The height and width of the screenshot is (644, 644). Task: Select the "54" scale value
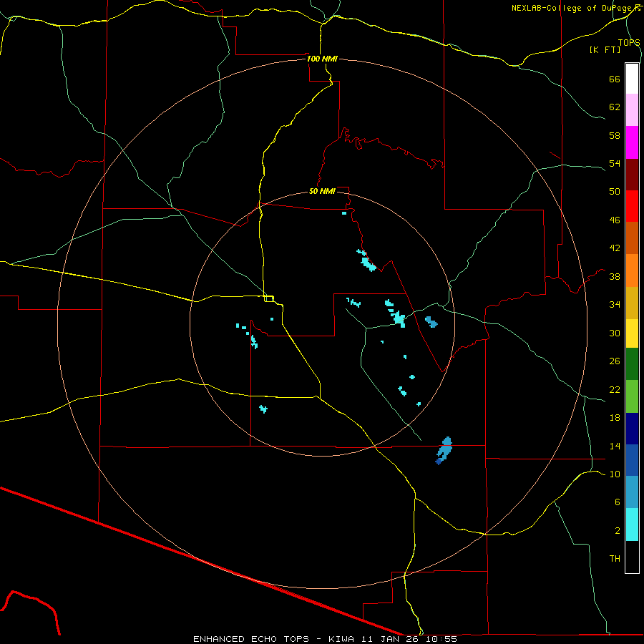615,163
